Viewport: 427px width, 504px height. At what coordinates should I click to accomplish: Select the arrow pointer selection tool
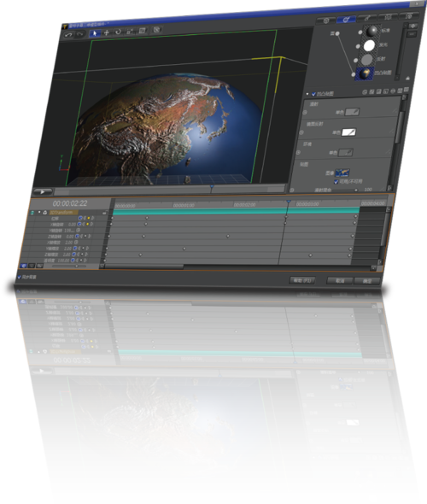point(95,33)
